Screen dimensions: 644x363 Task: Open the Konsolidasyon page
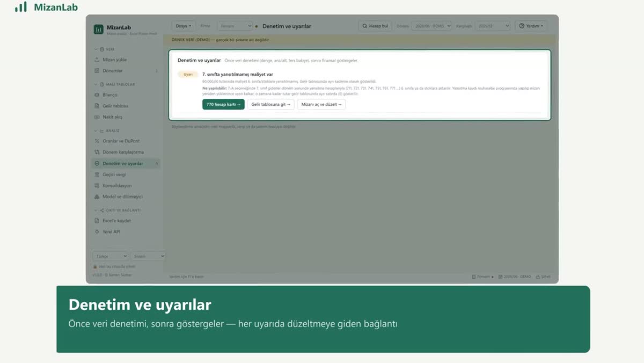(x=126, y=186)
